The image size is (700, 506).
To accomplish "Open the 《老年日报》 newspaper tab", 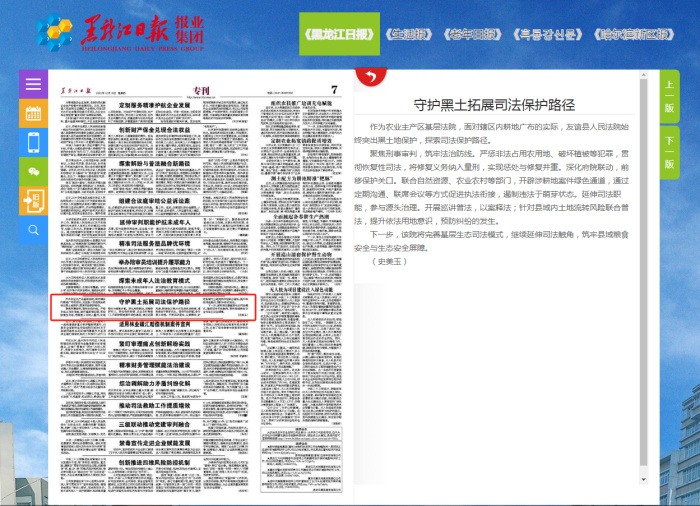I will pos(474,33).
